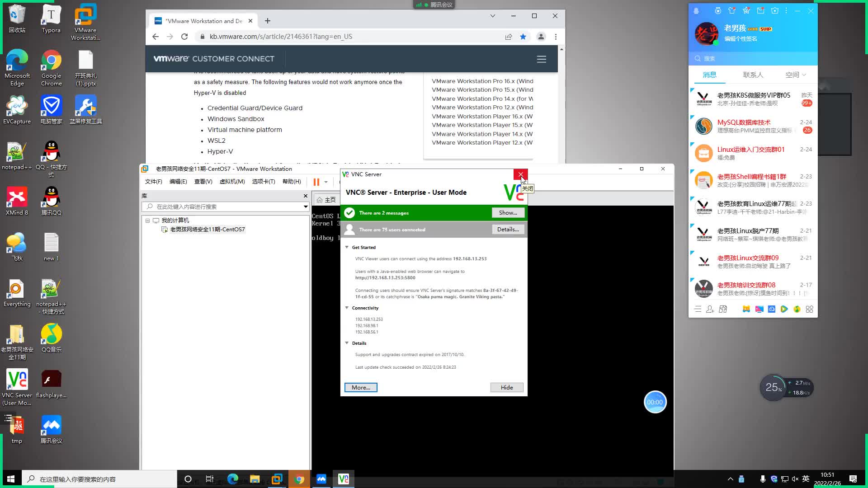Open the QQ mailbox envelope icon
Screen dimensions: 868x488
[760, 10]
